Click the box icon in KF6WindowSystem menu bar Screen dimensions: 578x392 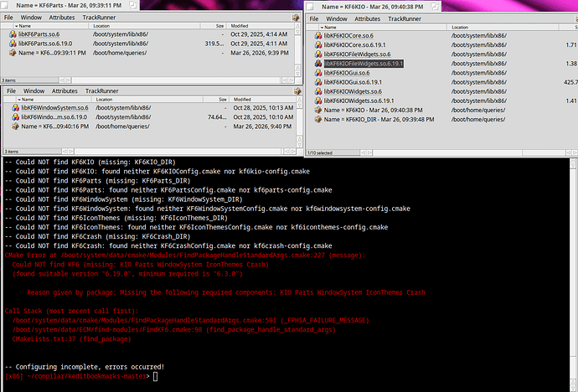click(x=297, y=91)
